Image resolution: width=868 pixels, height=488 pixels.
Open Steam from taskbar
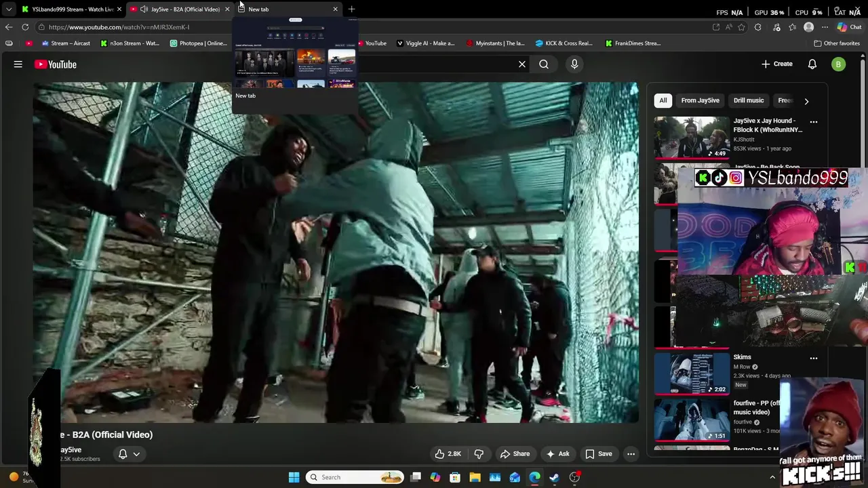click(554, 477)
